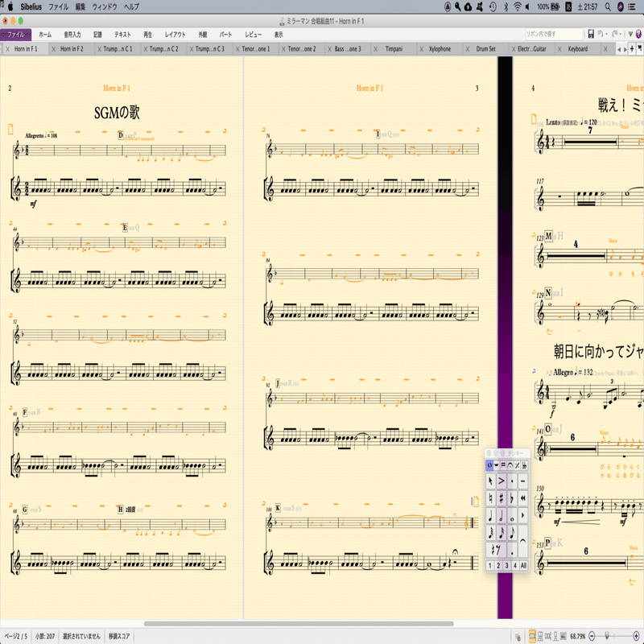
Task: Enable All voices on the Keypad
Action: [524, 563]
